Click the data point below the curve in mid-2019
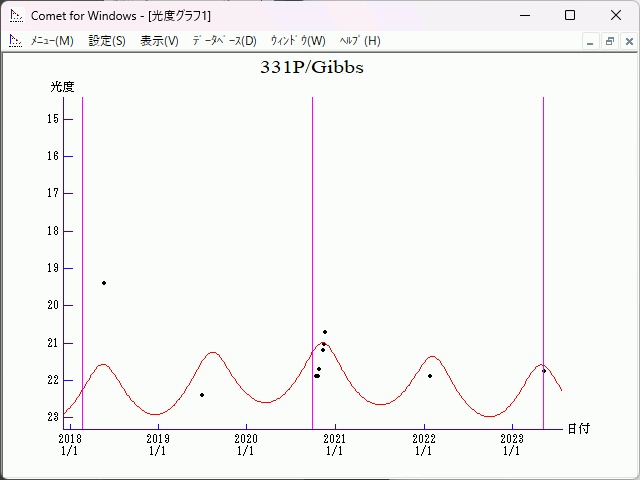 point(202,395)
